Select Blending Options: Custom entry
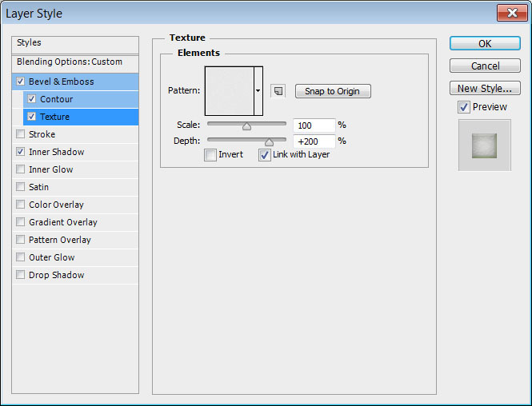This screenshot has height=406, width=532. 70,62
